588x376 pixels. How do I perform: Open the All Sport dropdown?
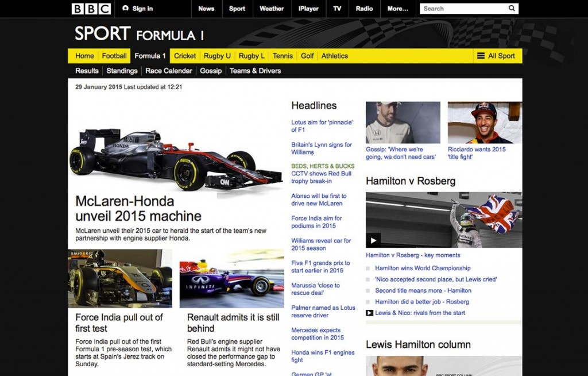(x=498, y=56)
